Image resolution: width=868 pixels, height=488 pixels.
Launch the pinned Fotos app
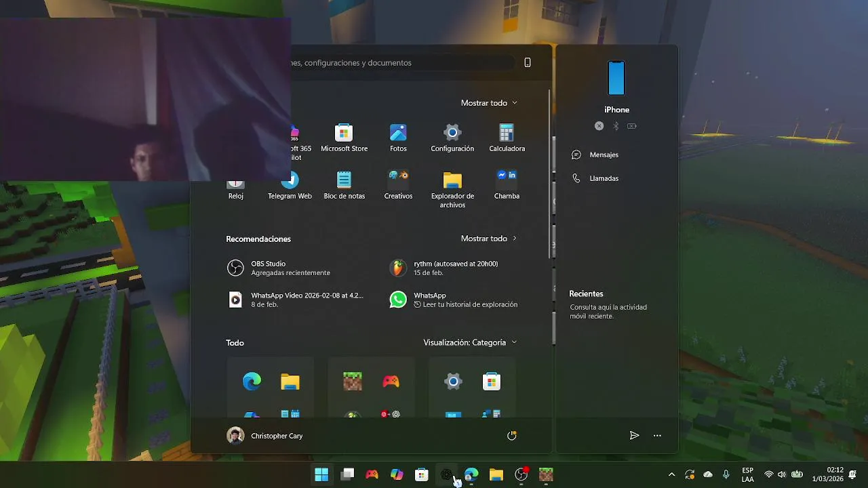pos(398,138)
